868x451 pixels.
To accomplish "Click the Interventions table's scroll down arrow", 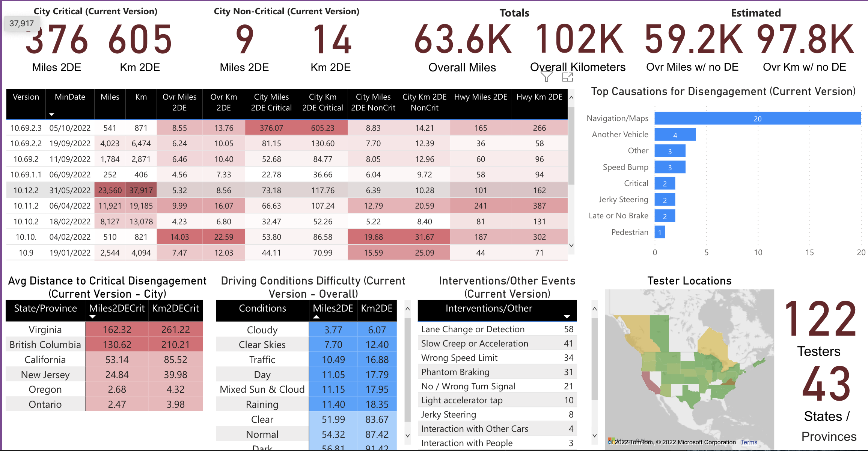I will [594, 436].
